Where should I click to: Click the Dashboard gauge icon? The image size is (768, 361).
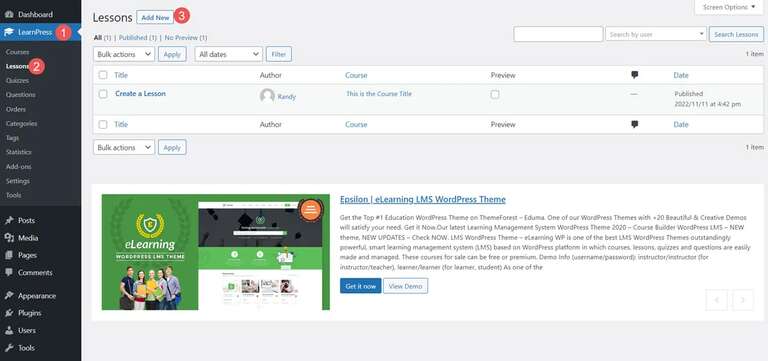[9, 15]
